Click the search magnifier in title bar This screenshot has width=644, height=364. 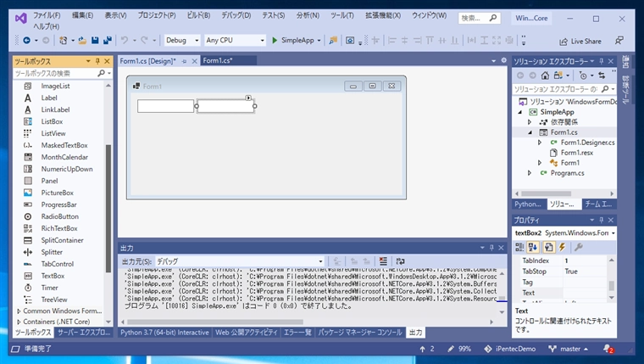(493, 18)
